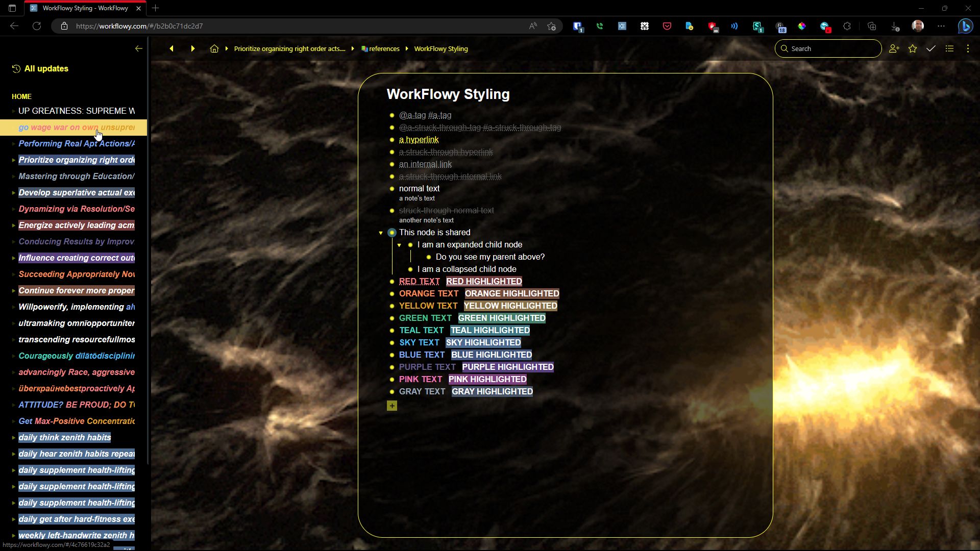980x551 pixels.
Task: Open All updates panel
Action: point(40,68)
